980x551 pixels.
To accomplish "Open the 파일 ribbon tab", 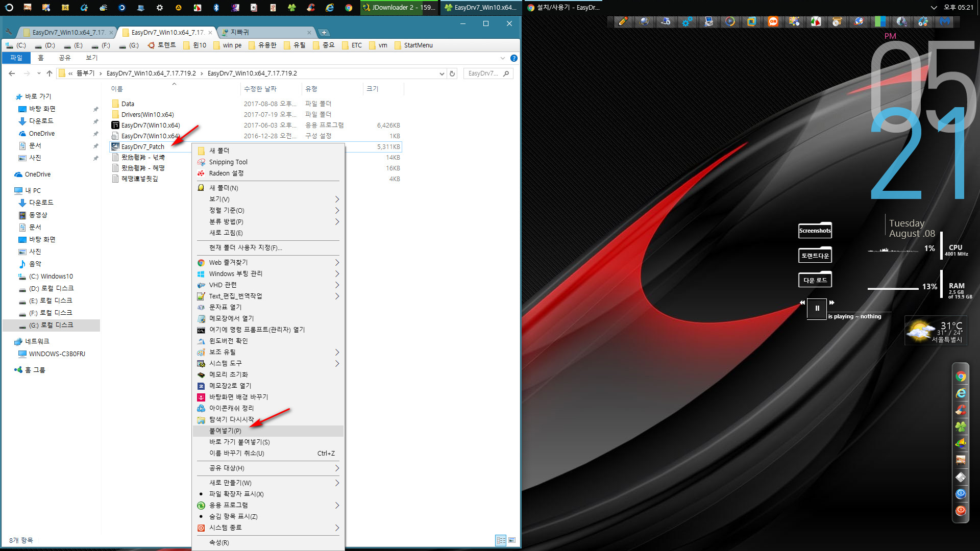I will click(16, 58).
